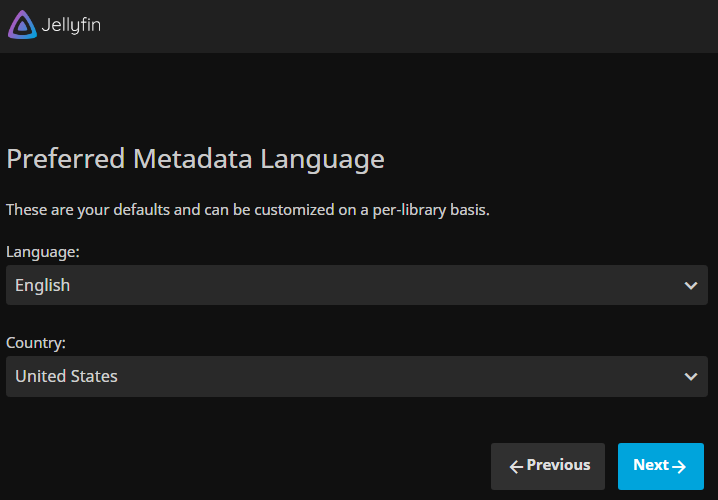The height and width of the screenshot is (500, 718).
Task: Click the empty area left of Previous button
Action: 250,466
